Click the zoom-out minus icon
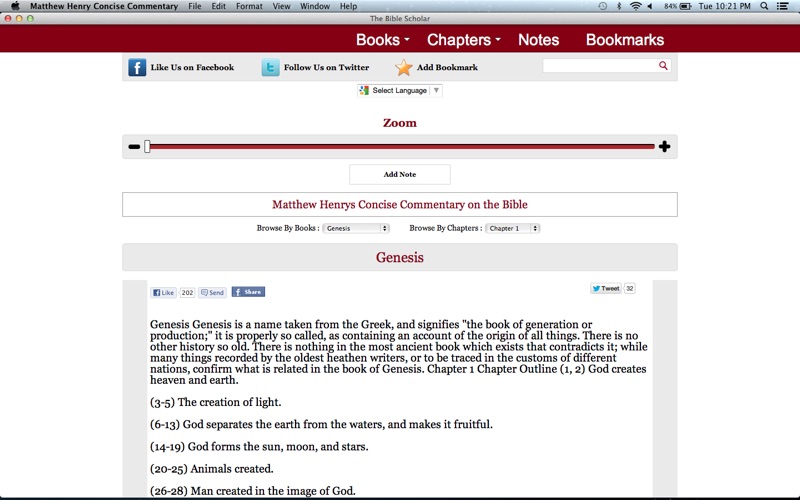 [134, 147]
